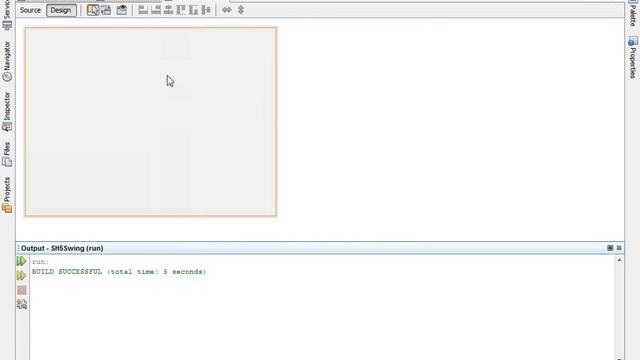Click the BUILD SUCCESSFUL output line
The image size is (640, 360).
click(x=119, y=272)
